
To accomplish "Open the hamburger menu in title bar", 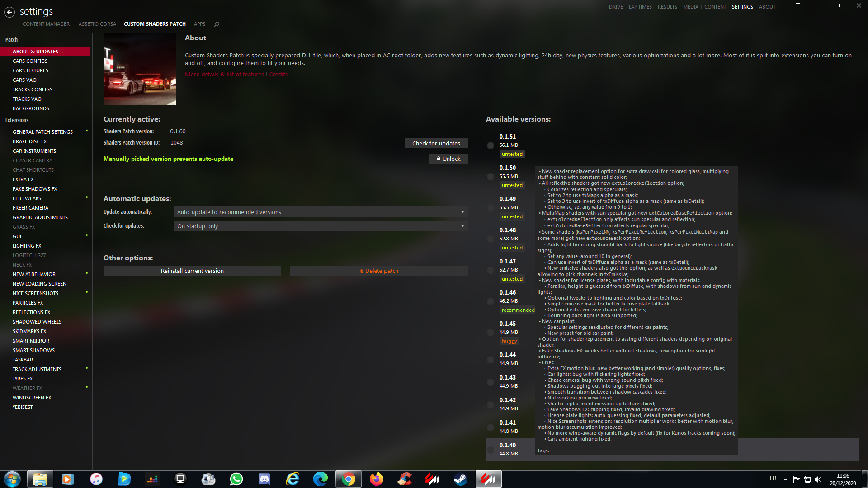I will [x=797, y=5].
